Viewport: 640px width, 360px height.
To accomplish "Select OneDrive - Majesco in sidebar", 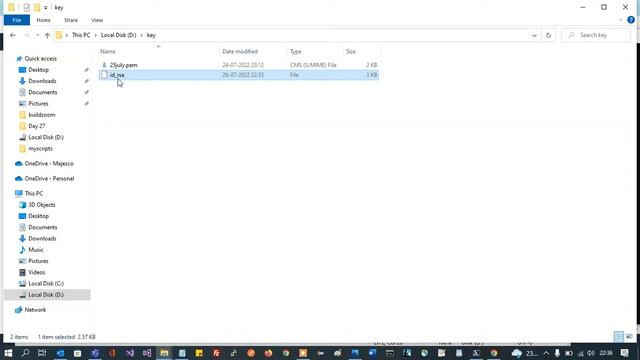I will point(49,164).
